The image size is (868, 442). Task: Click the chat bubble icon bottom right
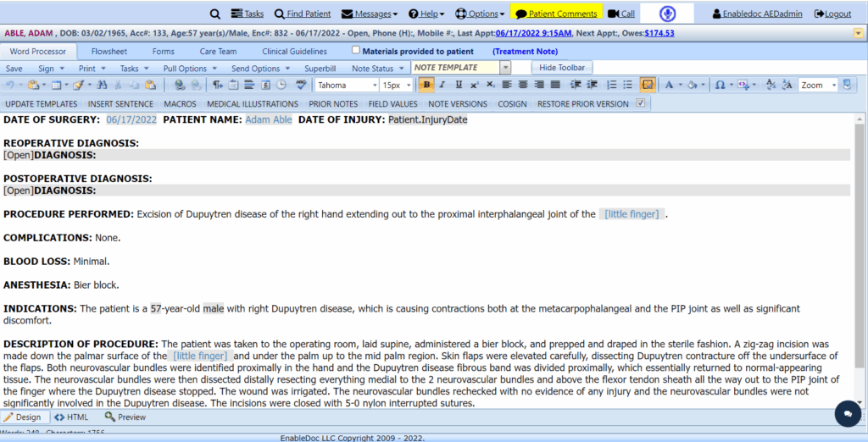coord(848,414)
